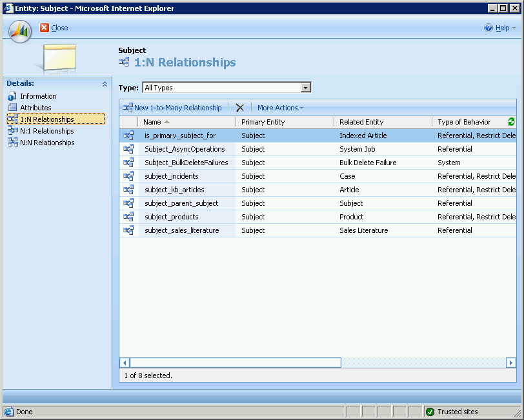Viewport: 524px width, 420px height.
Task: Collapse the Details section chevron
Action: (105, 84)
